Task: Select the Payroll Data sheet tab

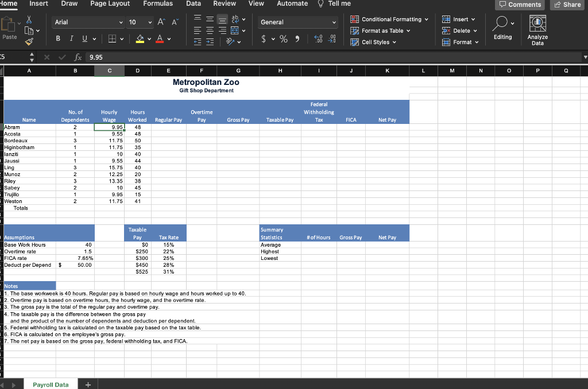Action: pyautogui.click(x=51, y=384)
